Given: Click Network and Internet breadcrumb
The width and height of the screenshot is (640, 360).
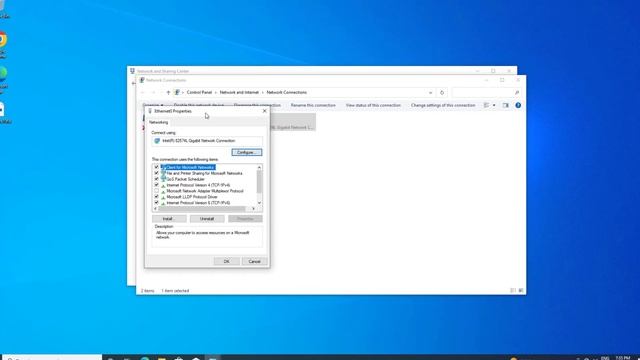Looking at the screenshot, I should pos(239,93).
